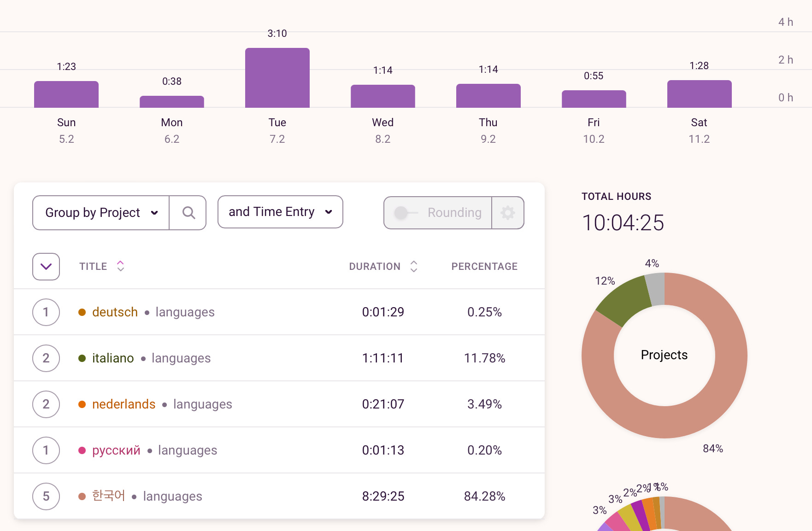Click the Saturday 1:28 bar
812x531 pixels.
click(700, 94)
